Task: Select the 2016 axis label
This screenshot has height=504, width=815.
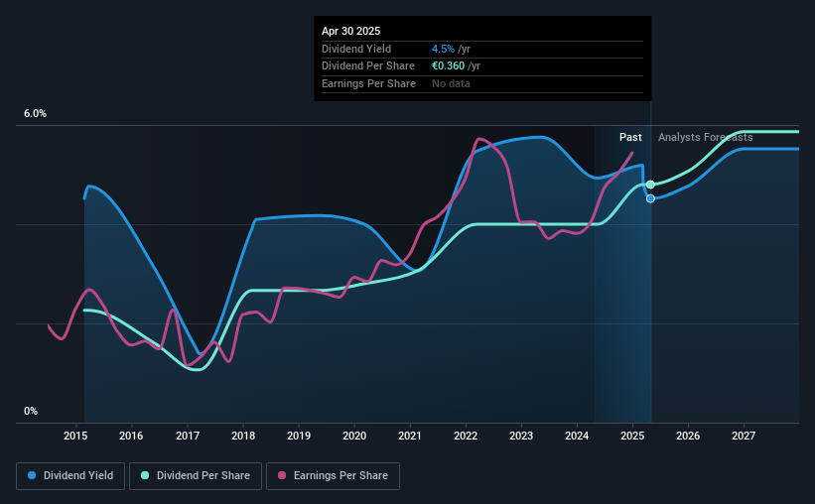Action: 131,436
